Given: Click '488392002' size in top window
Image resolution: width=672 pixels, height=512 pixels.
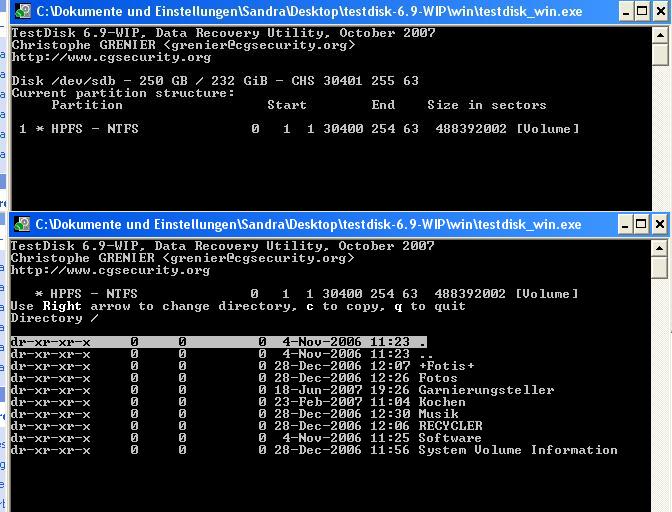Looking at the screenshot, I should [x=471, y=129].
